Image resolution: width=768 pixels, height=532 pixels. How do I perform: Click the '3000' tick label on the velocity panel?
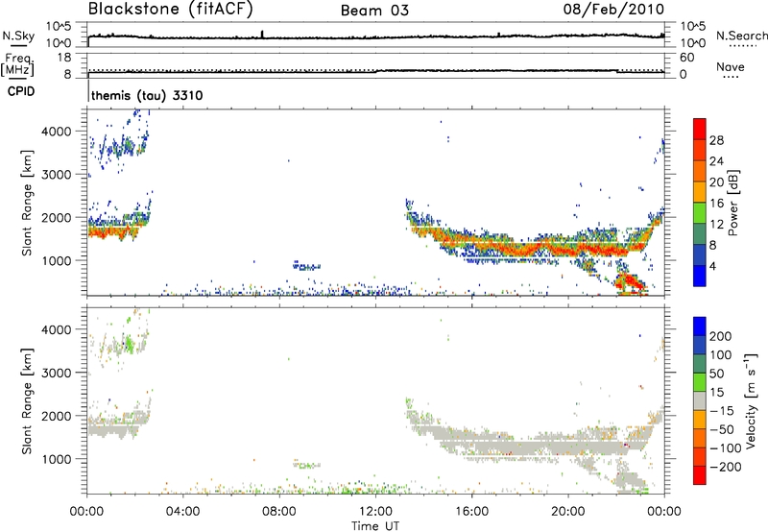pyautogui.click(x=57, y=373)
